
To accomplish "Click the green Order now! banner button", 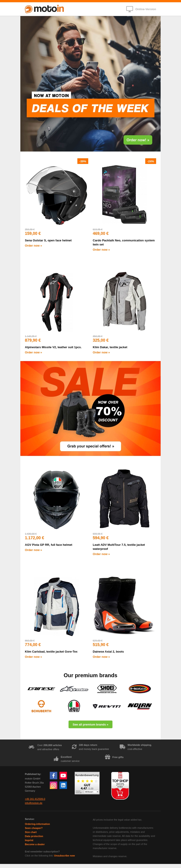I will (x=138, y=140).
